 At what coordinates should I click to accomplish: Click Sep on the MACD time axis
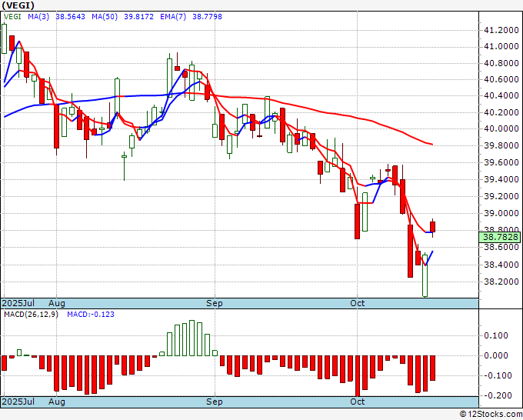pos(214,402)
